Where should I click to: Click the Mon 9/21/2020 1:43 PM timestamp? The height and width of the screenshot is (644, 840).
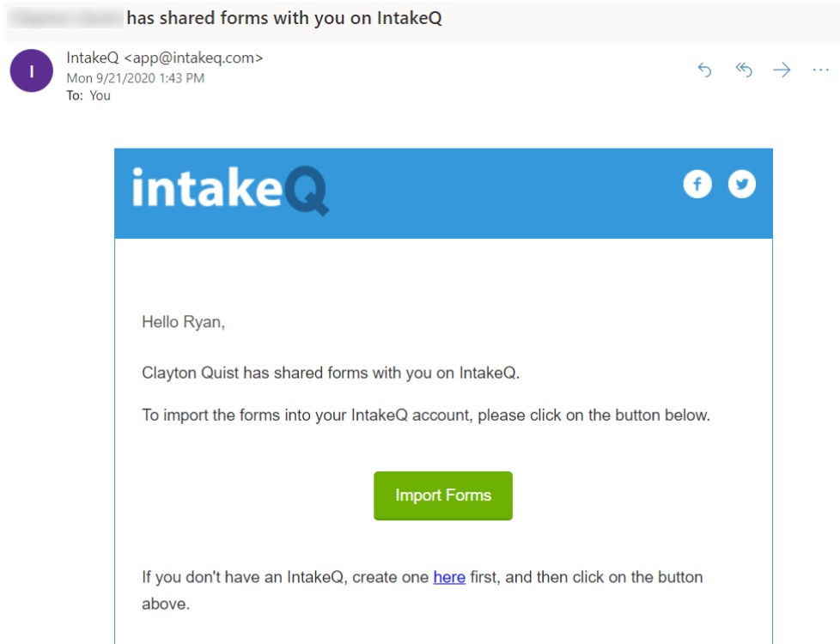pyautogui.click(x=136, y=78)
